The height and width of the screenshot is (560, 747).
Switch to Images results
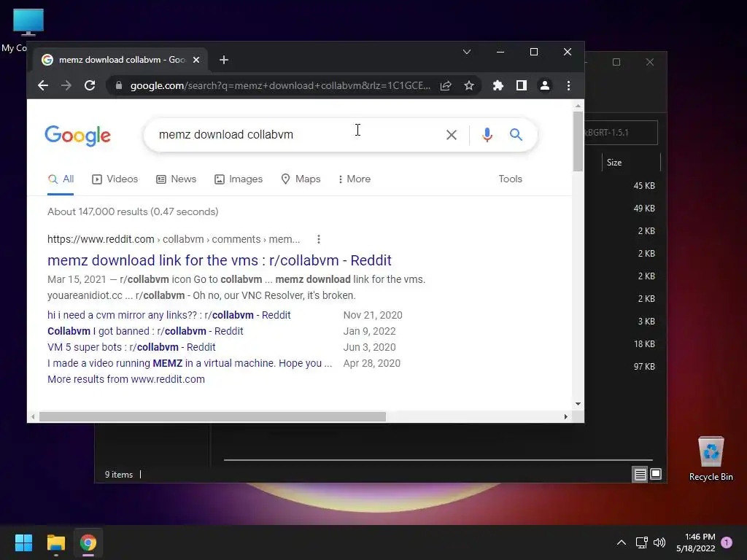tap(239, 179)
